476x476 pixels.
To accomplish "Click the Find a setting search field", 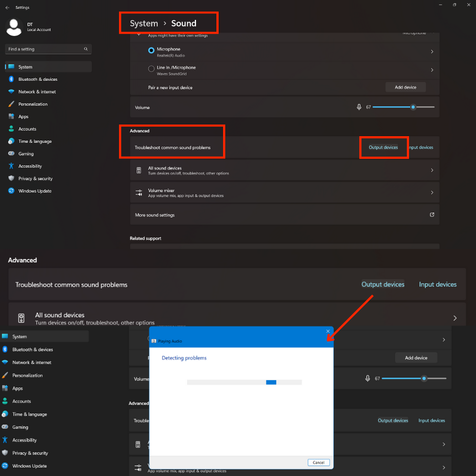I will point(48,49).
